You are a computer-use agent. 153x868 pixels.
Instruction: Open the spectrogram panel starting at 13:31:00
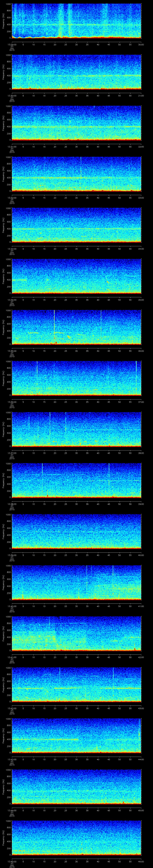point(77,123)
